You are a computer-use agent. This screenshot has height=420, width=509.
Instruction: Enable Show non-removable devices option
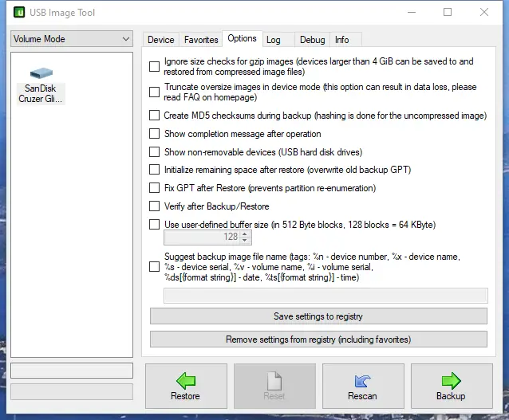tap(154, 151)
